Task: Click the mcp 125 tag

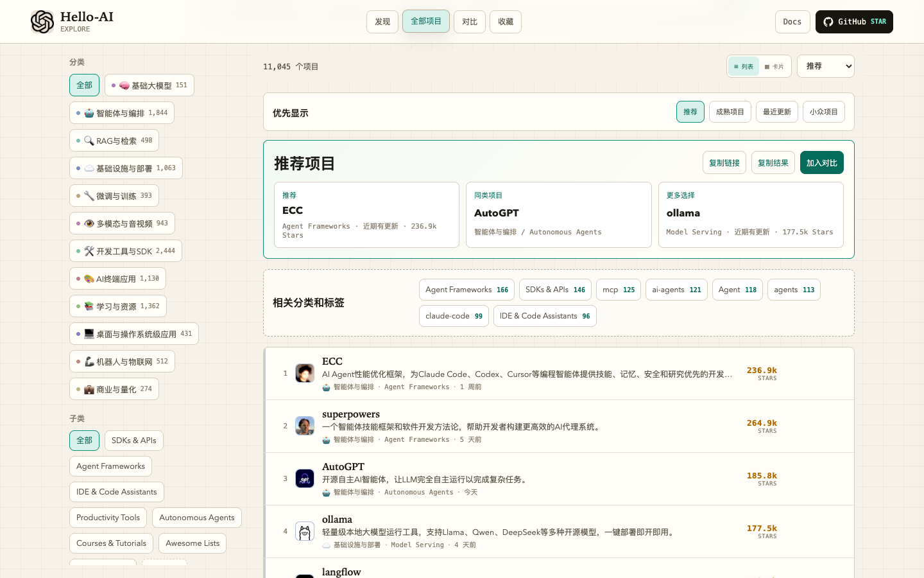Action: click(x=619, y=290)
